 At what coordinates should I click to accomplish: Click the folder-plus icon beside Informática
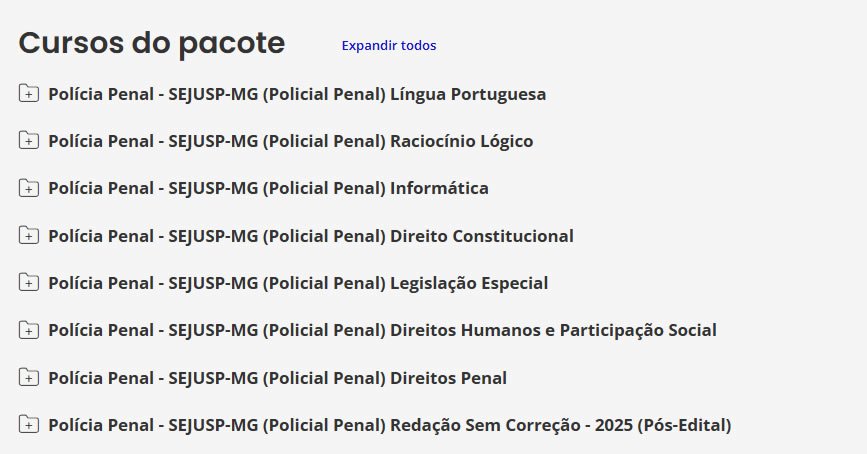pyautogui.click(x=29, y=188)
